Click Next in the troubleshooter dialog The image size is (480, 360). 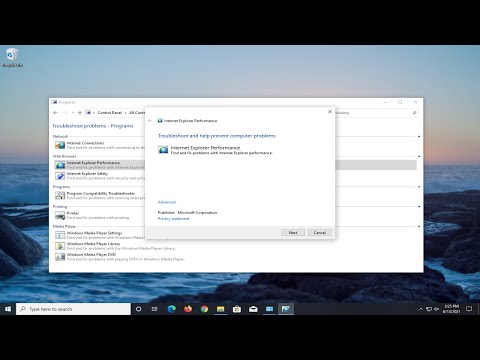tap(293, 232)
